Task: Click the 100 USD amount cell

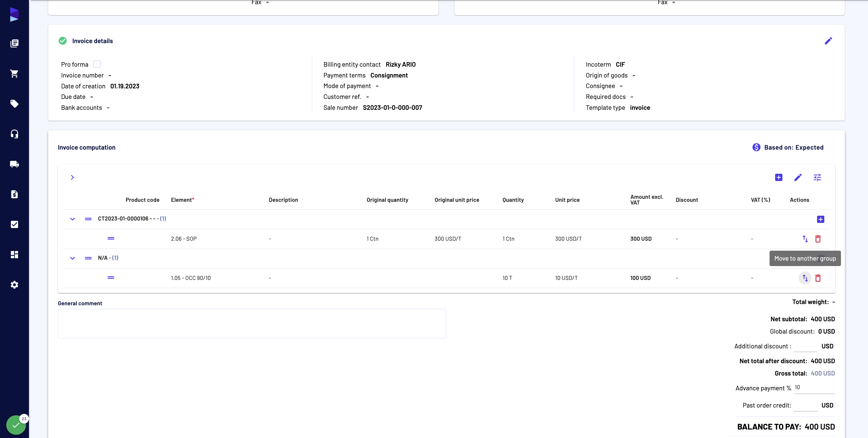Action: point(640,278)
